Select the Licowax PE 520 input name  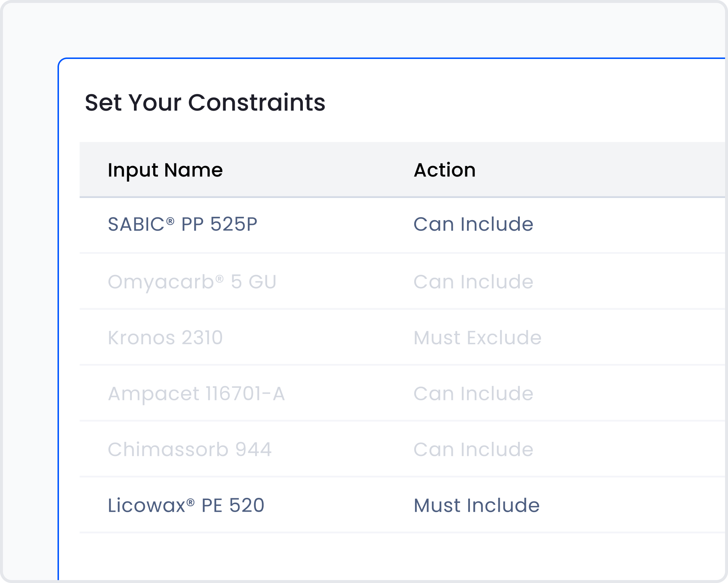pyautogui.click(x=186, y=505)
